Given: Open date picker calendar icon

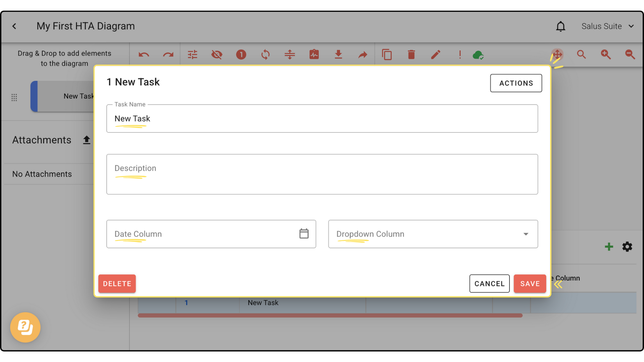Looking at the screenshot, I should pos(304,234).
